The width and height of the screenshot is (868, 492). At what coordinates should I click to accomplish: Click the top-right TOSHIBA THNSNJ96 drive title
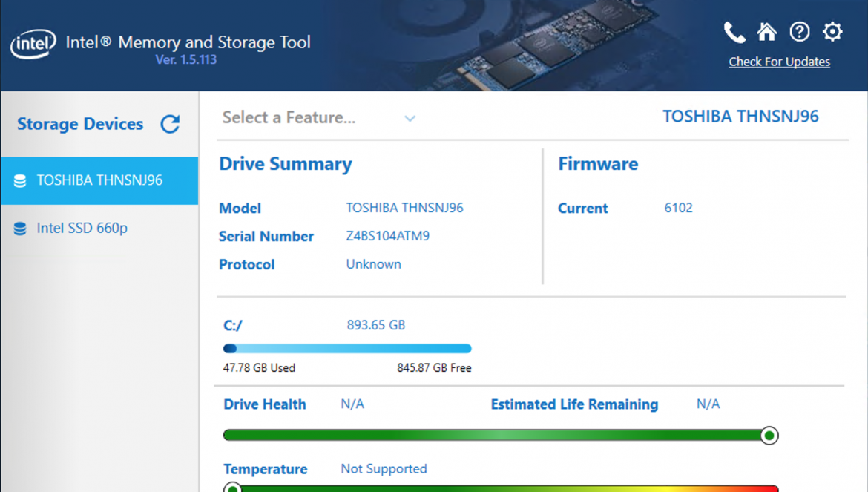pos(740,117)
